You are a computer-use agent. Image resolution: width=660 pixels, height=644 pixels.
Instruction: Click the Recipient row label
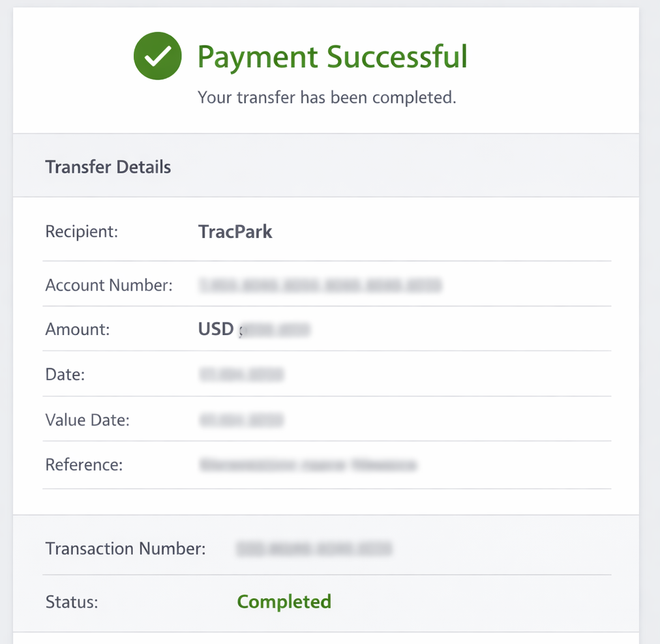(x=81, y=231)
